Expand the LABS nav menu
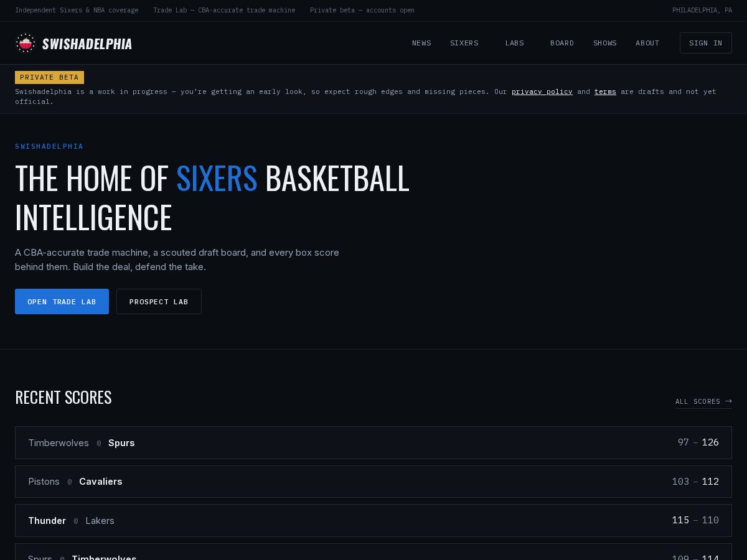The width and height of the screenshot is (747, 560). pyautogui.click(x=515, y=43)
